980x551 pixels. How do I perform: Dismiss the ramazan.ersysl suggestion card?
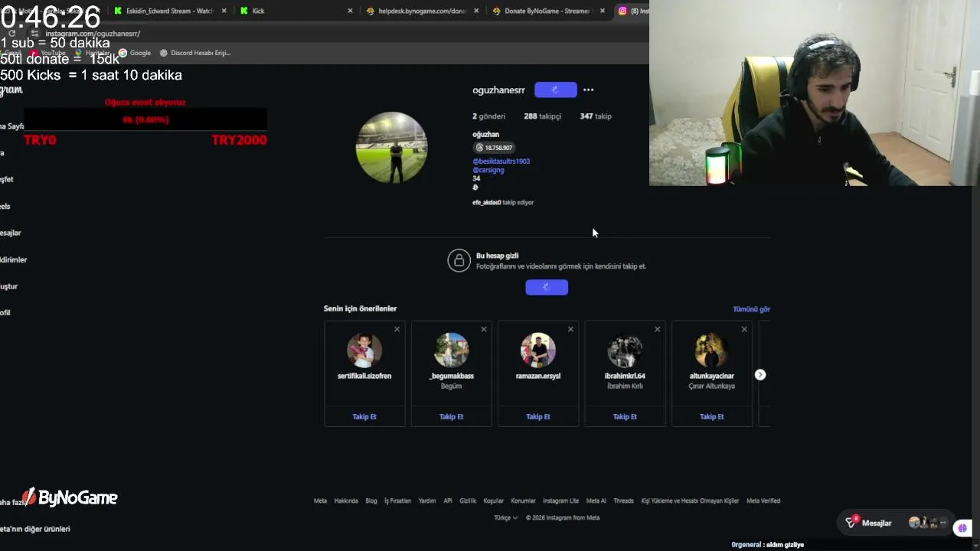pyautogui.click(x=570, y=329)
